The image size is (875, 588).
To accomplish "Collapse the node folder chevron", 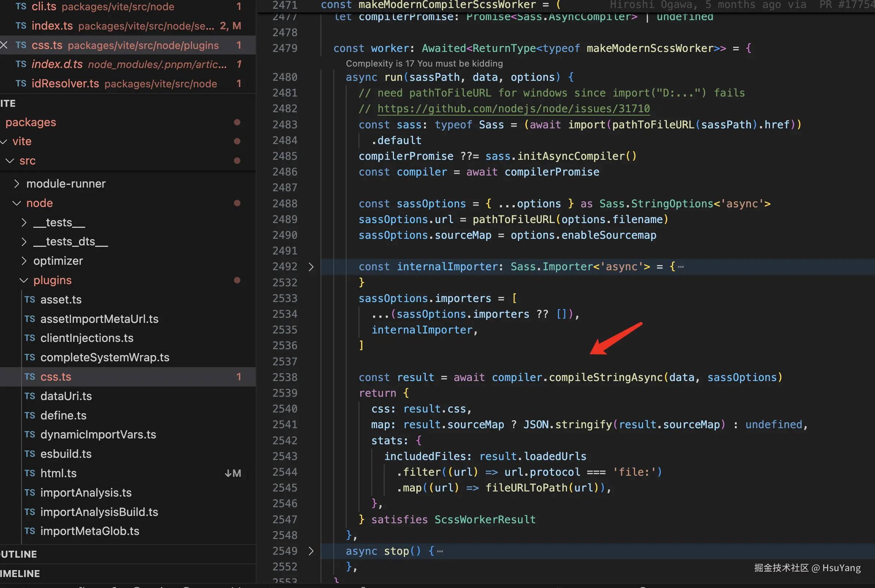I will [16, 203].
